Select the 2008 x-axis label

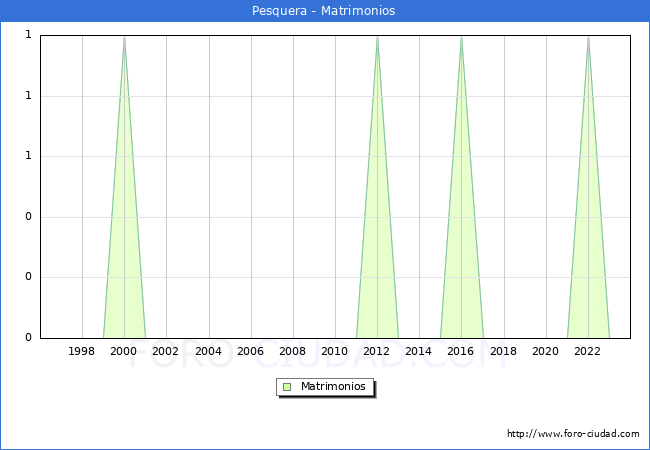point(293,351)
